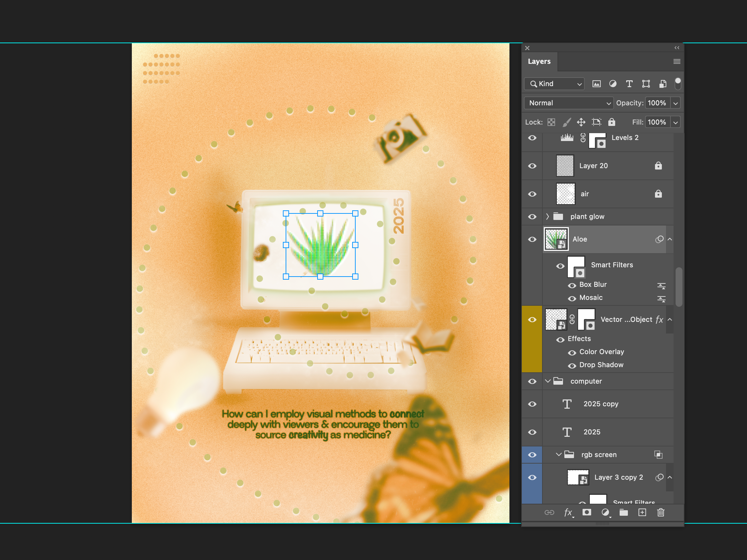Click the Layers panel vertical scrollbar
747x560 pixels.
coord(679,287)
